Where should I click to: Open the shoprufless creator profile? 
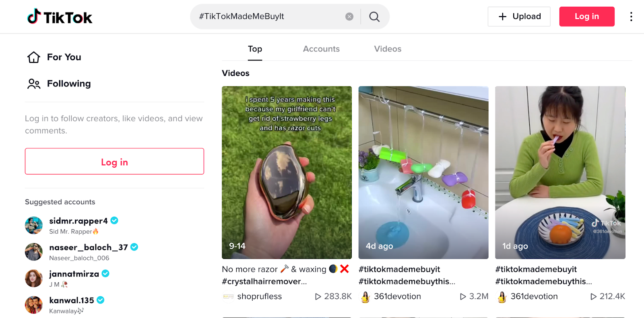pyautogui.click(x=260, y=296)
